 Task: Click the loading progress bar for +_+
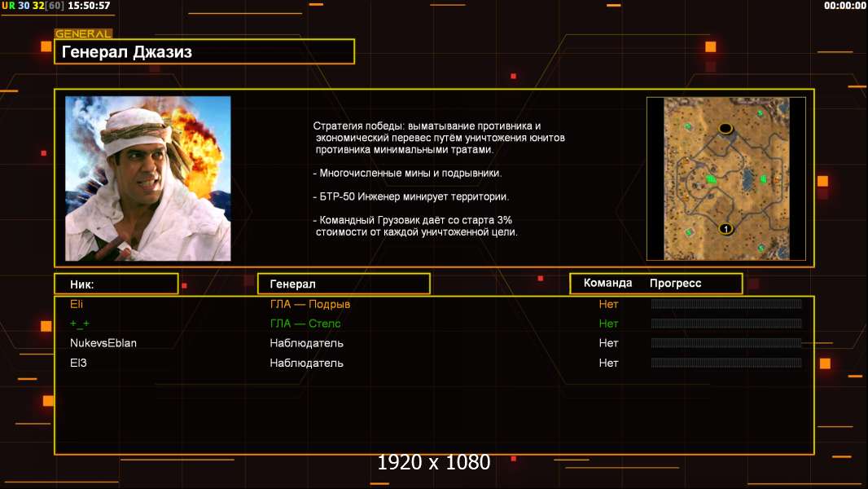[x=726, y=323]
